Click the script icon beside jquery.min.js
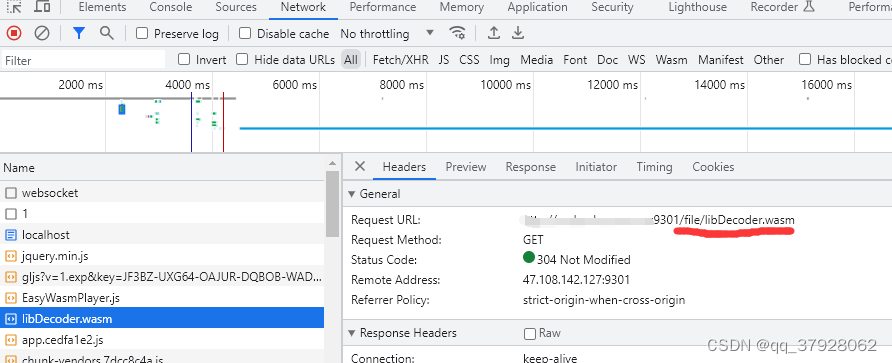 (11, 255)
